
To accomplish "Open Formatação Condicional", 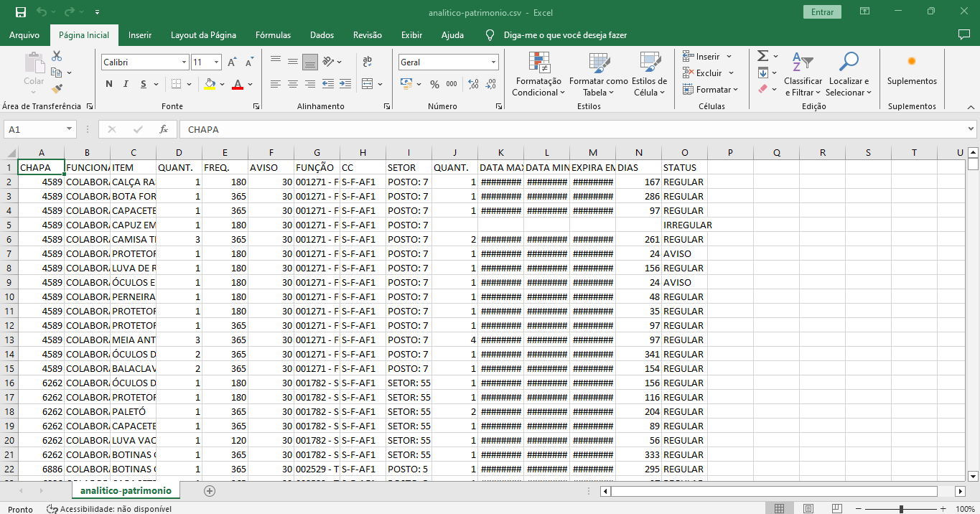I will tap(538, 75).
